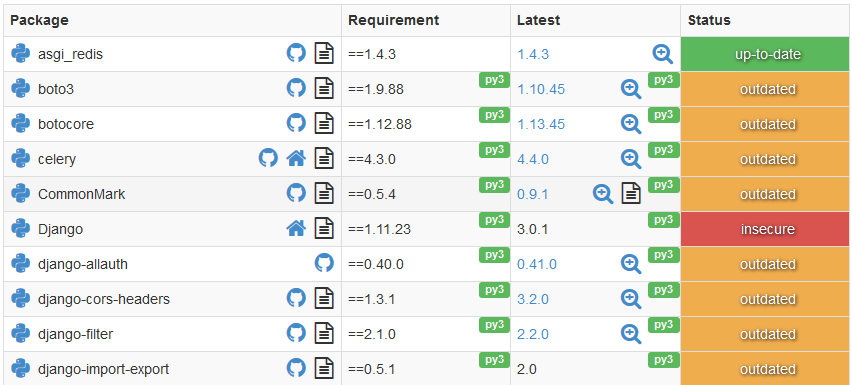Screen dimensions: 852x385
Task: Open the document icon in the botocore row
Action: (324, 124)
